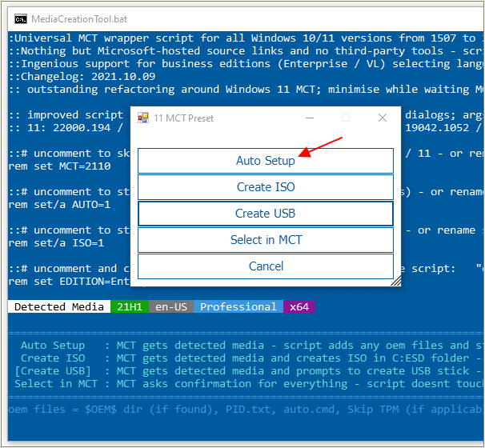
Task: Close the 11 MCT Preset dialog
Action: [383, 118]
